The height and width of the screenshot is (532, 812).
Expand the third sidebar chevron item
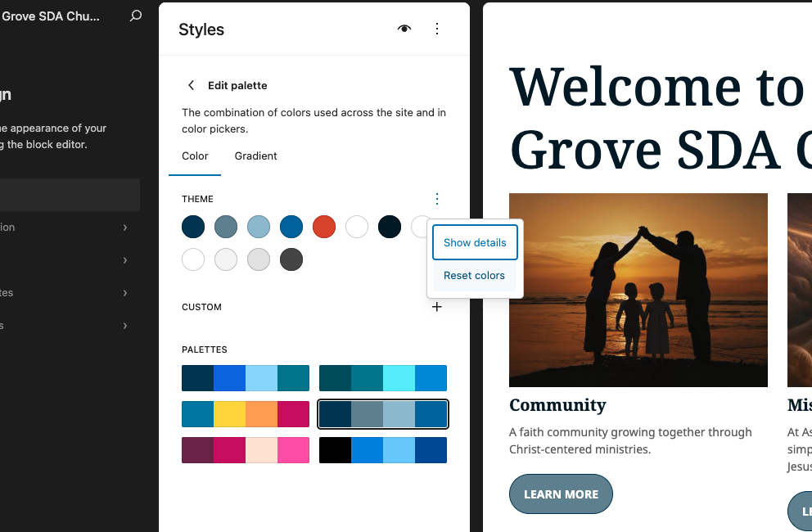[124, 293]
